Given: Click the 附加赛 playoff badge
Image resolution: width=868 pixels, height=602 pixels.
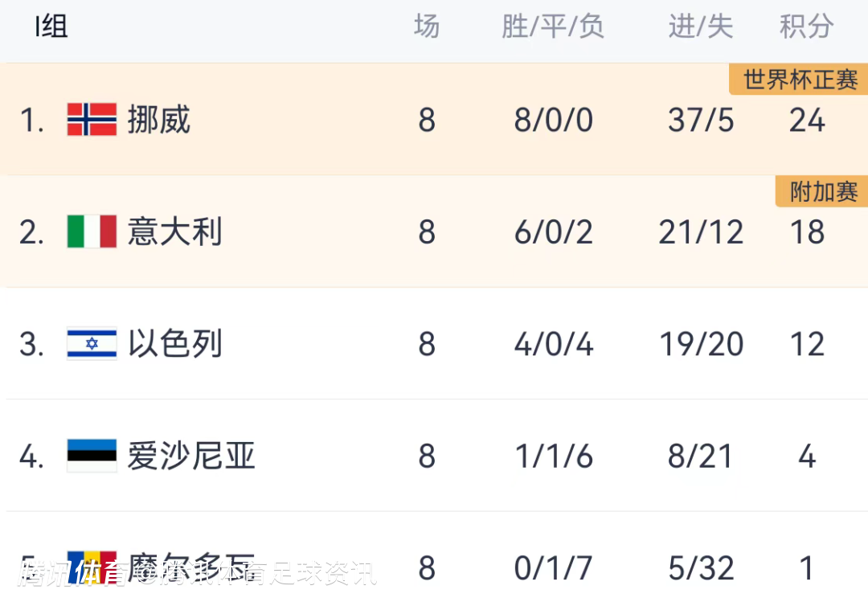Looking at the screenshot, I should (x=823, y=193).
